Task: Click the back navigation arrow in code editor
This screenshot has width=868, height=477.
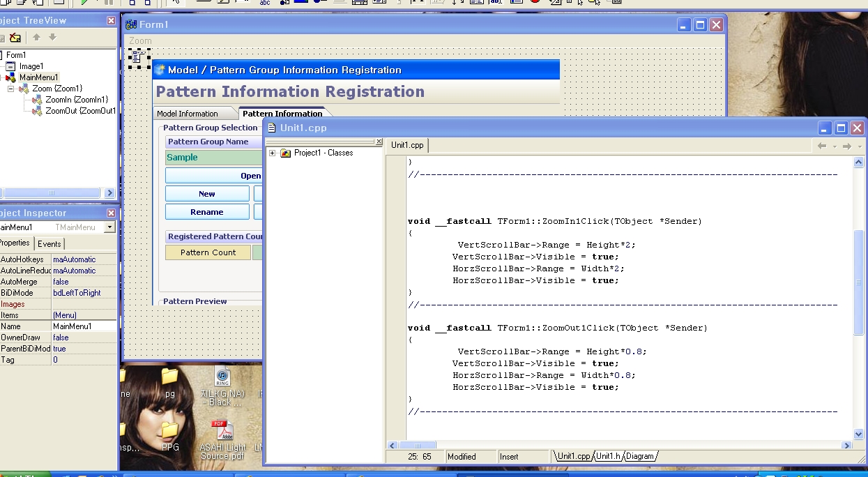Action: point(822,146)
